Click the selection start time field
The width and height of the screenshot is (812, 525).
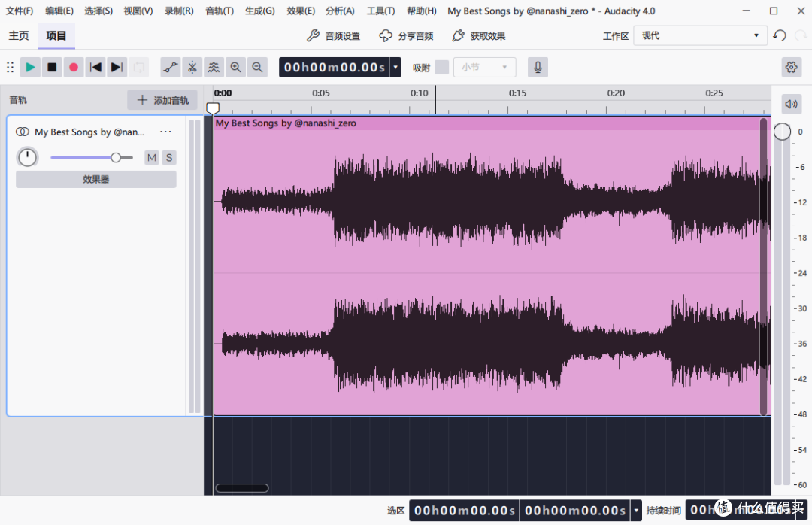click(x=465, y=511)
